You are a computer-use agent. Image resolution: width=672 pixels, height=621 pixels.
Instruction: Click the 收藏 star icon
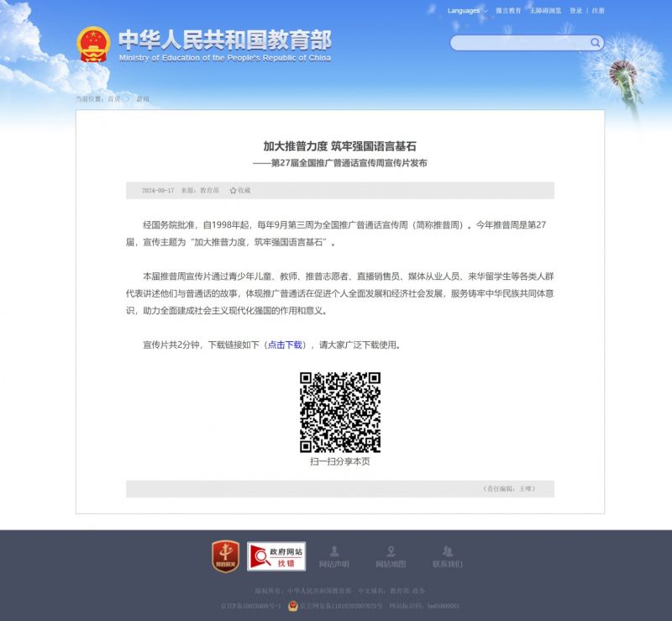(233, 191)
